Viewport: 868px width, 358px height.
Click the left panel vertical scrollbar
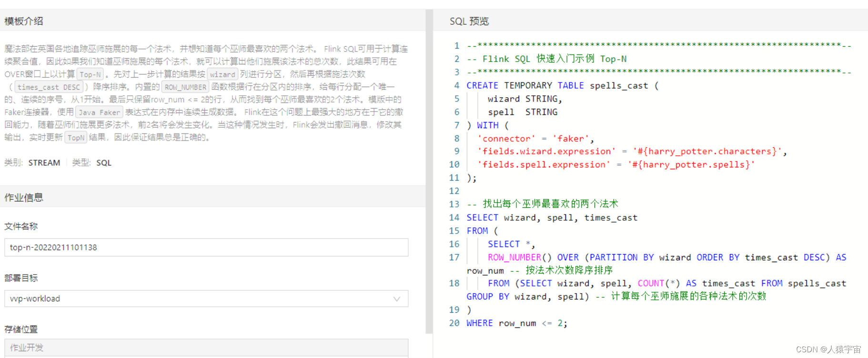tap(429, 172)
